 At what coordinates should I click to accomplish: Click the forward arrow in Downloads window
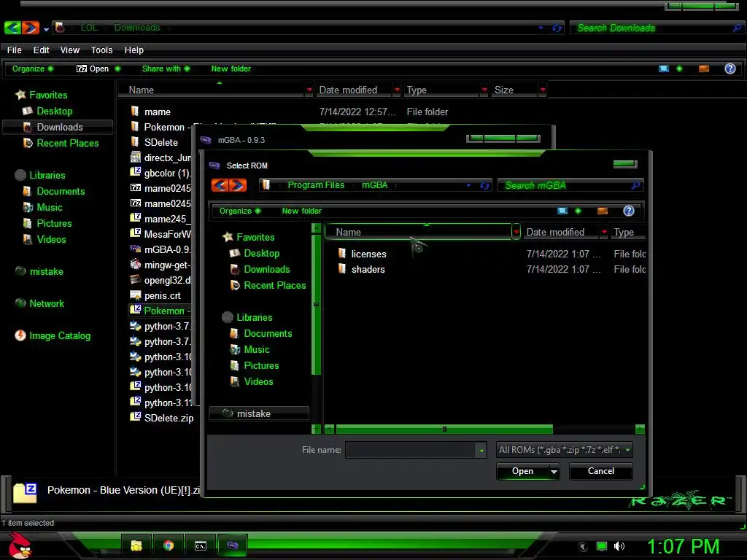(x=31, y=28)
